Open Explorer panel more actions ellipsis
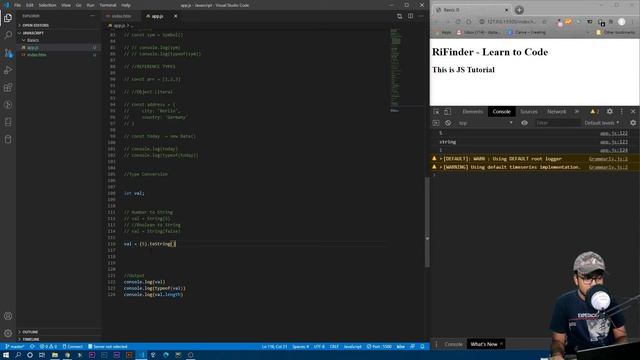Screen dimensions: 640x360 pyautogui.click(x=93, y=16)
